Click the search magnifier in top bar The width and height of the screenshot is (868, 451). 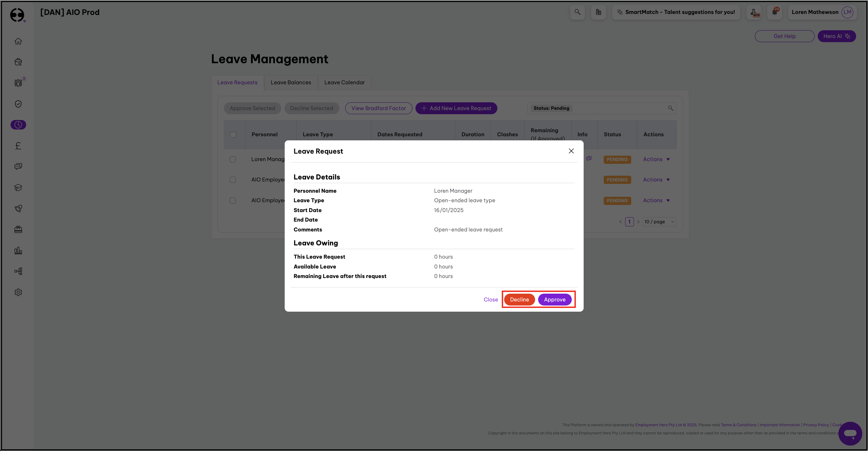tap(577, 12)
